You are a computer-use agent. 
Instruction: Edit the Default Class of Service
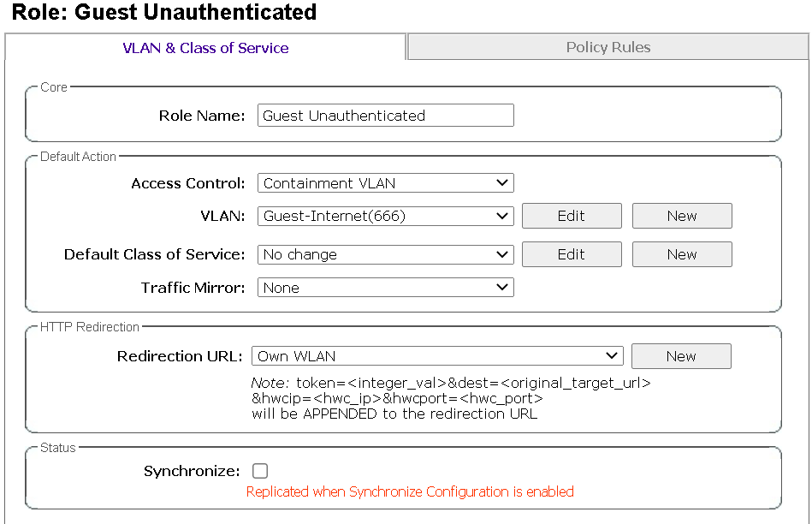click(572, 254)
